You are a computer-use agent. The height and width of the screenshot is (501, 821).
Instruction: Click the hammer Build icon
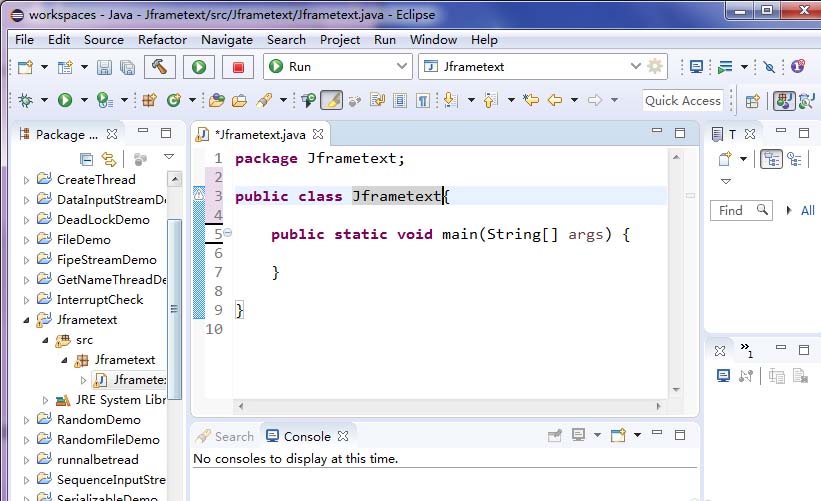coord(160,67)
